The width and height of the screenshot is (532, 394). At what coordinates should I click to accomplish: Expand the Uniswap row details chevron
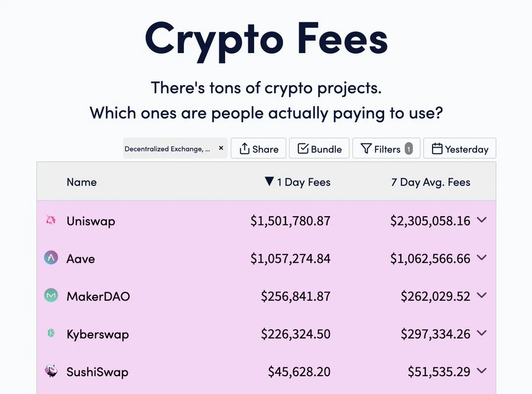click(482, 220)
